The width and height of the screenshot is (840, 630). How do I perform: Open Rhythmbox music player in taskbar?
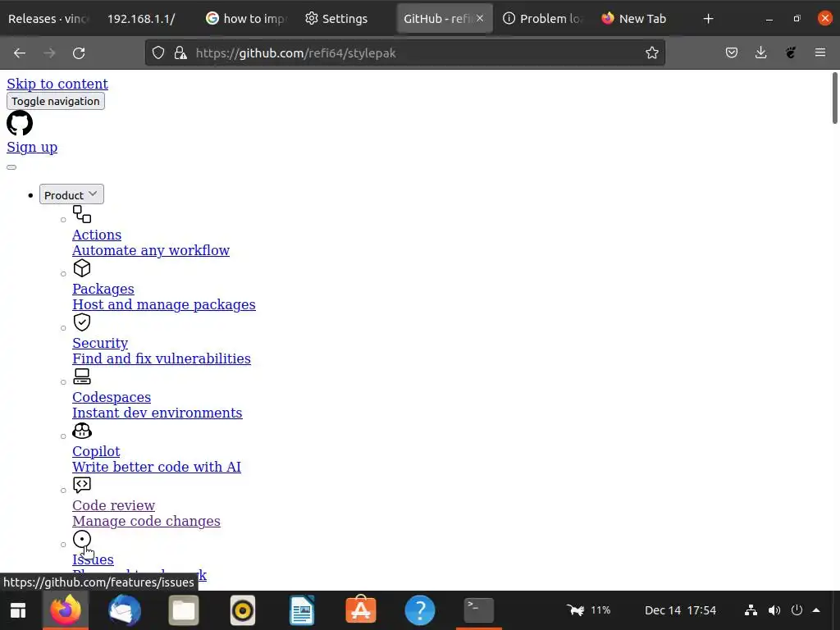coord(243,610)
